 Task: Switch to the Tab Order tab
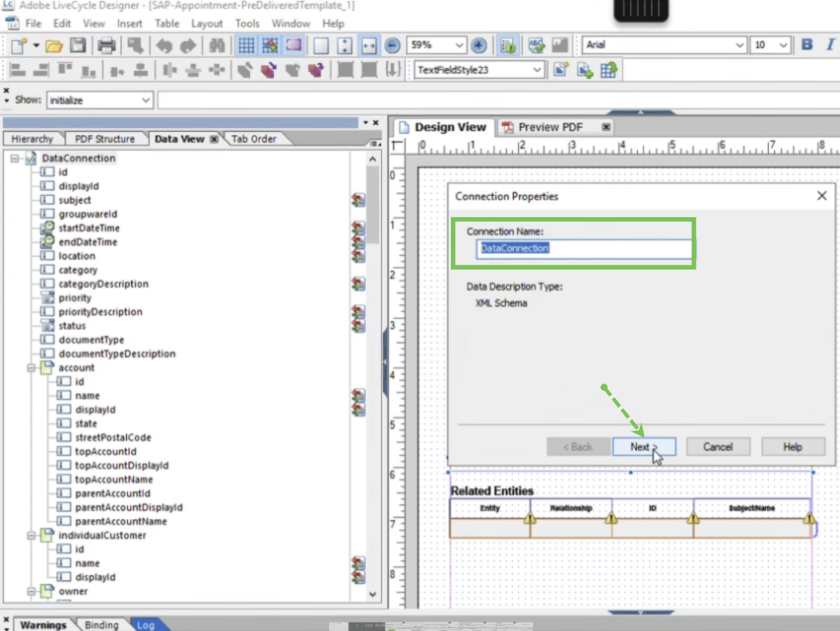click(x=254, y=139)
